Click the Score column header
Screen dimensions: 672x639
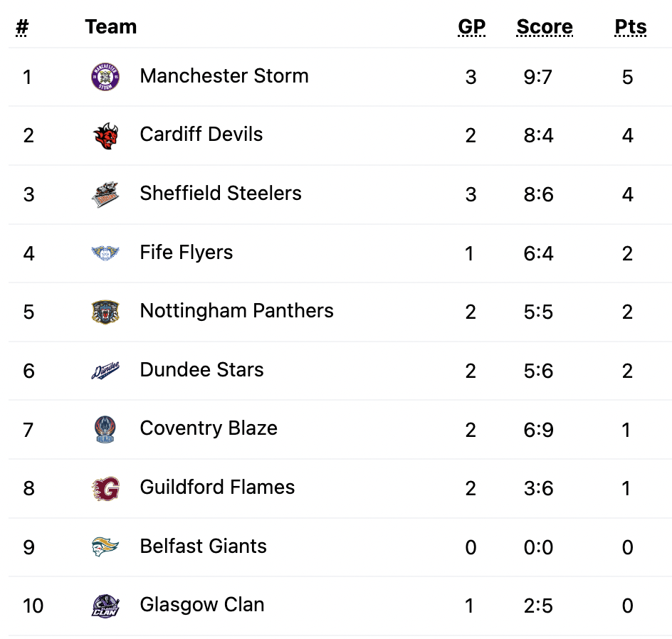[x=545, y=27]
